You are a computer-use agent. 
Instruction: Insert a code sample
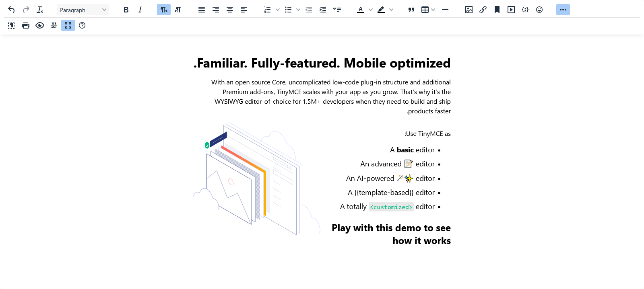coord(525,10)
